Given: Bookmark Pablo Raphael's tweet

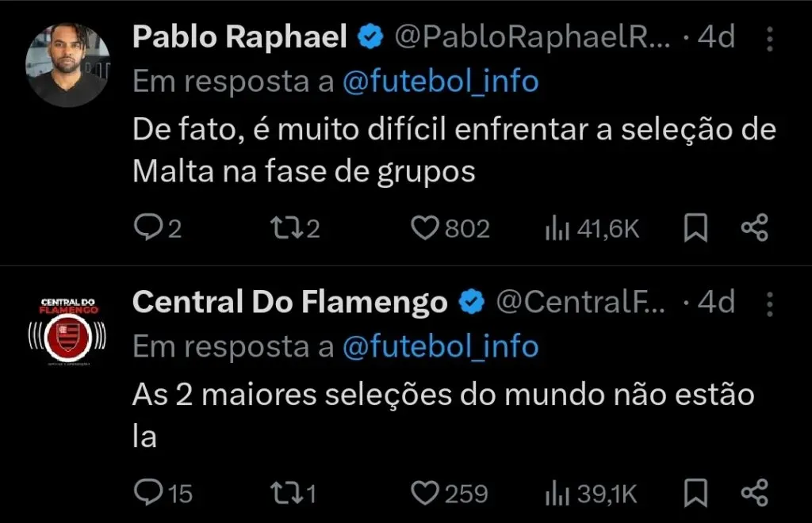Looking at the screenshot, I should 695,227.
